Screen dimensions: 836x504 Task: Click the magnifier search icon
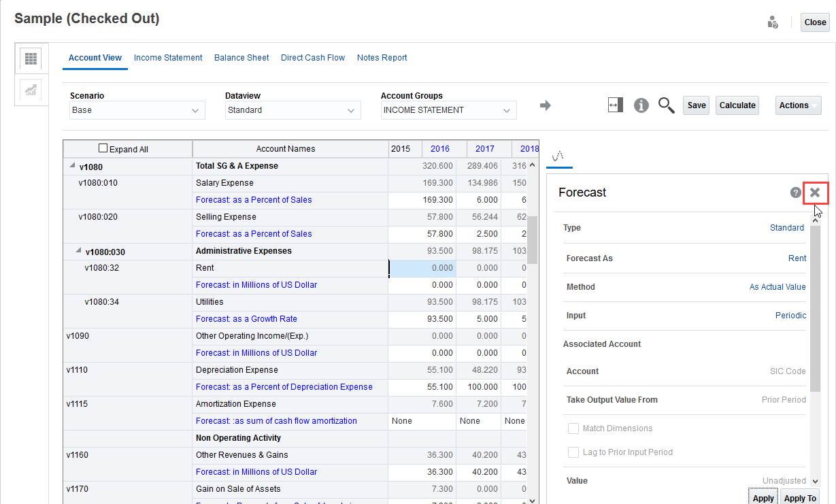[666, 105]
